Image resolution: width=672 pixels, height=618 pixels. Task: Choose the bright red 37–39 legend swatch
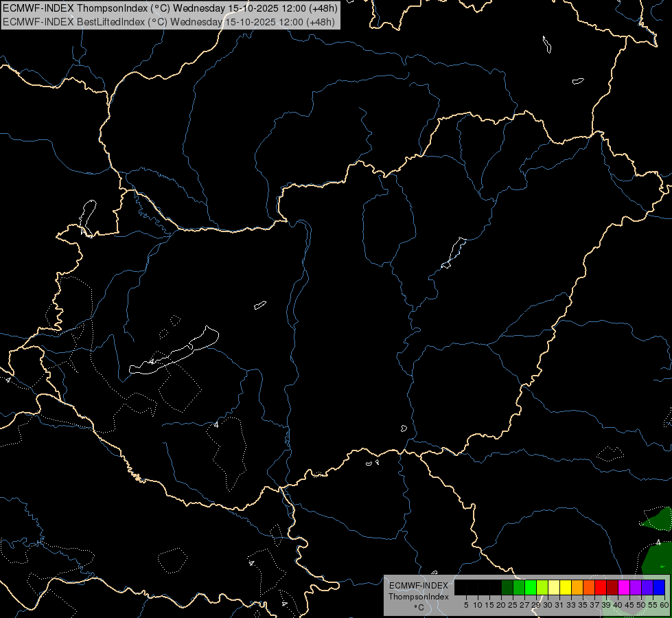click(601, 588)
